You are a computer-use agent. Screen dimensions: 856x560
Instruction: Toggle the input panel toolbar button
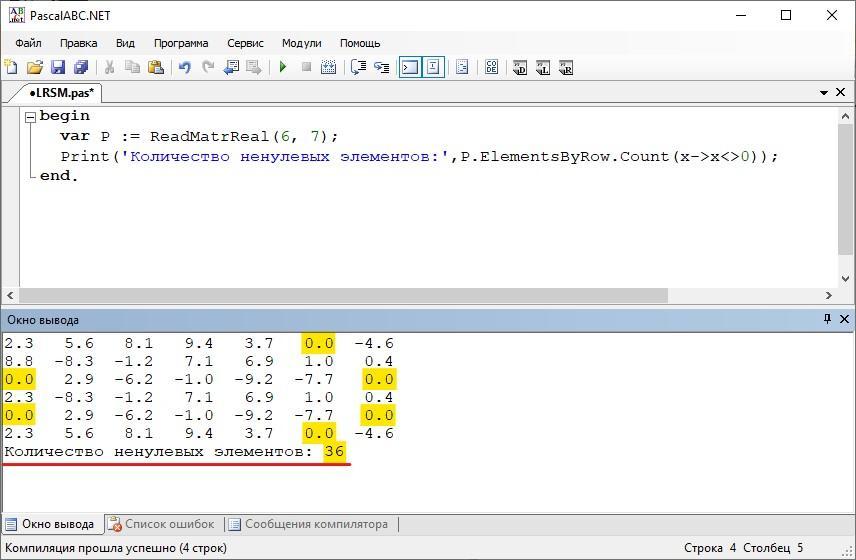[433, 68]
